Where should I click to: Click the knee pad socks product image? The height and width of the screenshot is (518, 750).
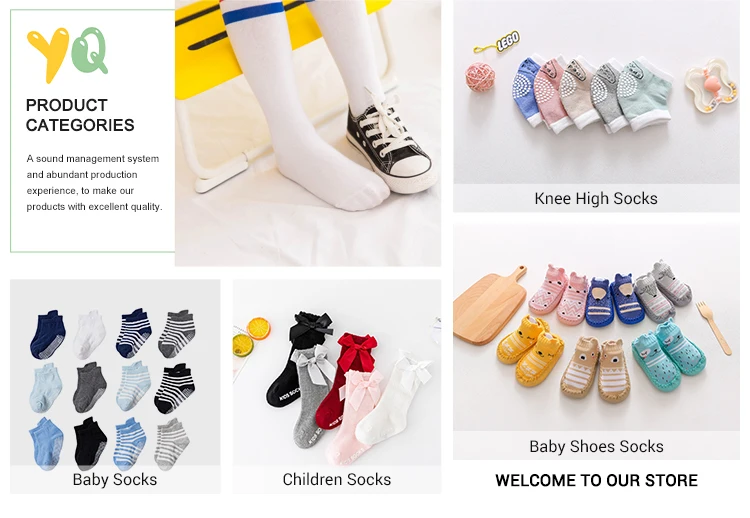click(x=596, y=92)
